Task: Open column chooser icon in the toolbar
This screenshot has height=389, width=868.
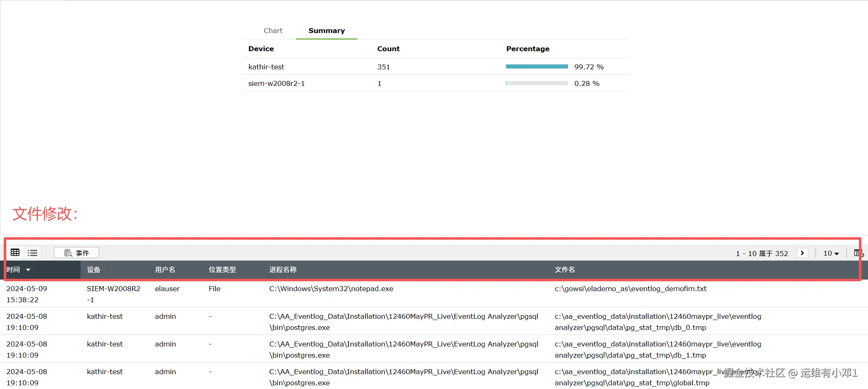Action: point(859,253)
